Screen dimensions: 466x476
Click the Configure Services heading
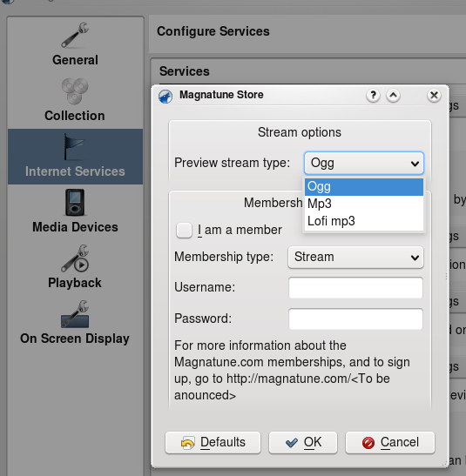pyautogui.click(x=213, y=31)
